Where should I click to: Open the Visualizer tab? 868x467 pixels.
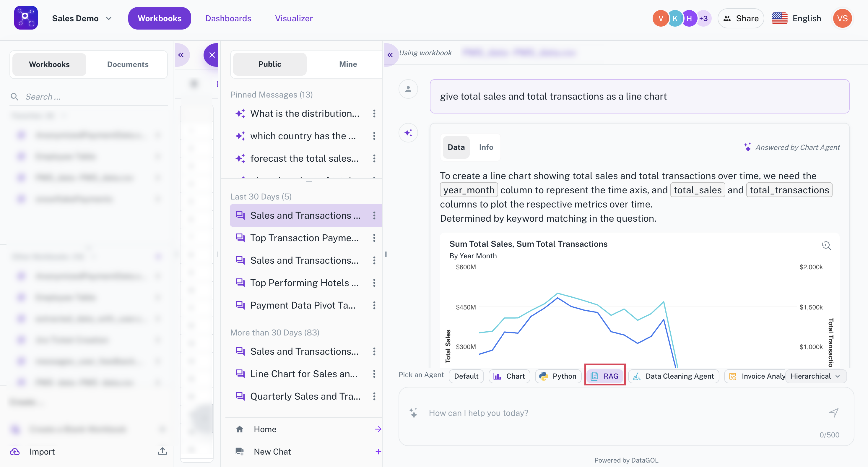coord(293,19)
